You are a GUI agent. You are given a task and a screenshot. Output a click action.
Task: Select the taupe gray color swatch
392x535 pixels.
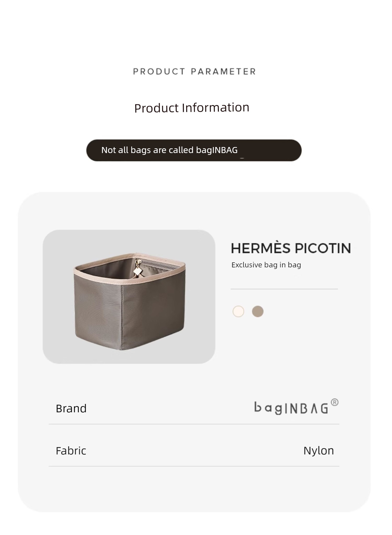coord(258,311)
